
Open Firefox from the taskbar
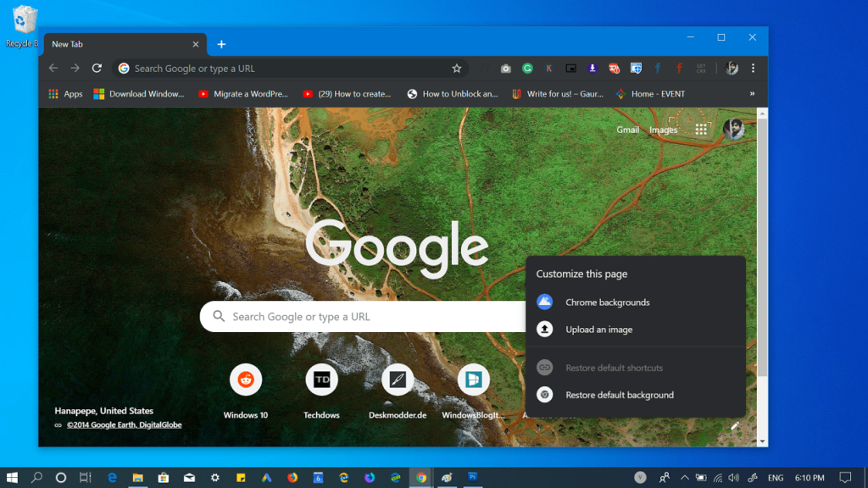coord(292,478)
